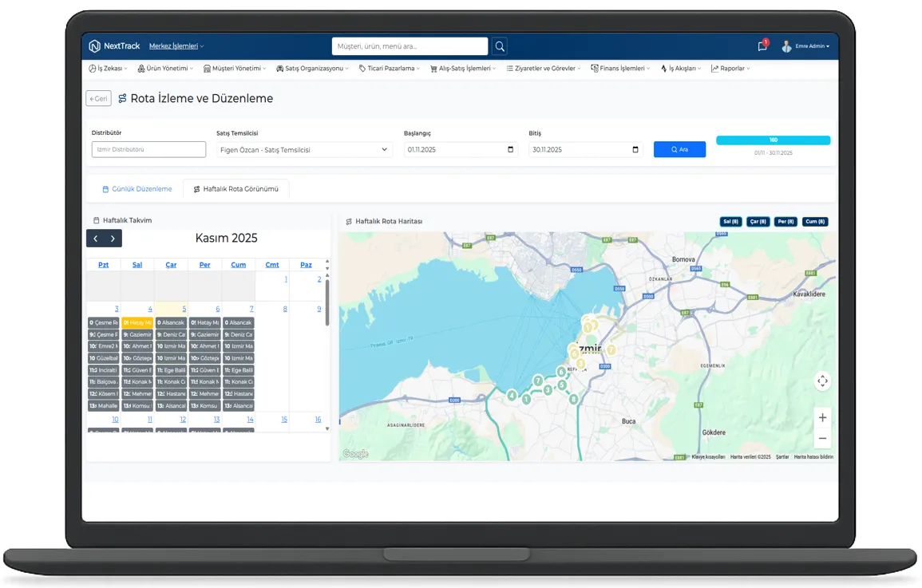Image resolution: width=922 pixels, height=588 pixels.
Task: Click the blue Ara search button
Action: pos(679,149)
